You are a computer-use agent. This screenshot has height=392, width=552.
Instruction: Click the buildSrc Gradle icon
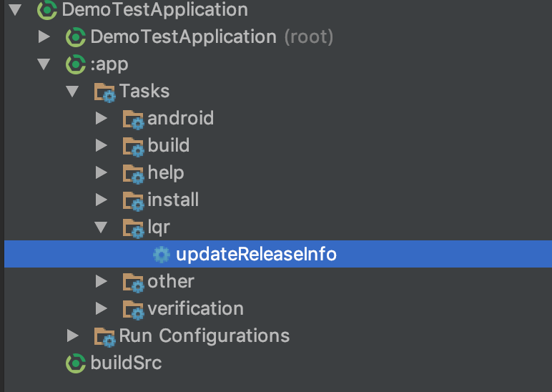(76, 363)
